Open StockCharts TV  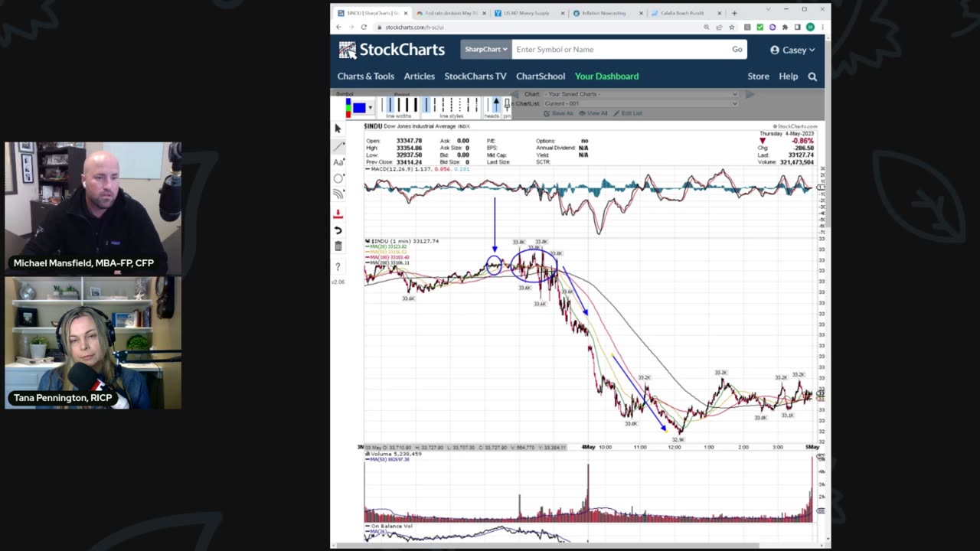click(475, 77)
